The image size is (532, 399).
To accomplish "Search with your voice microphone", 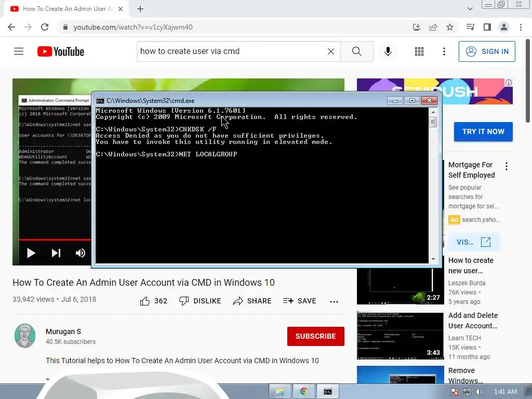I will point(388,51).
